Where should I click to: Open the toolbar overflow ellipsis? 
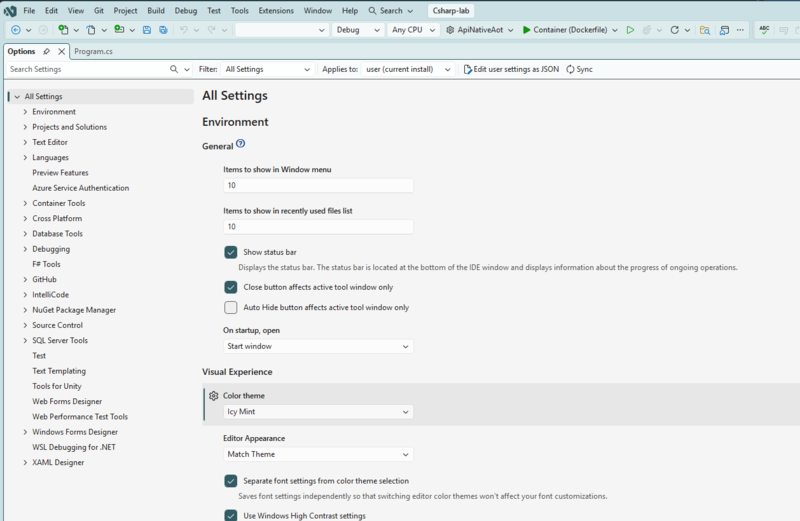click(740, 30)
